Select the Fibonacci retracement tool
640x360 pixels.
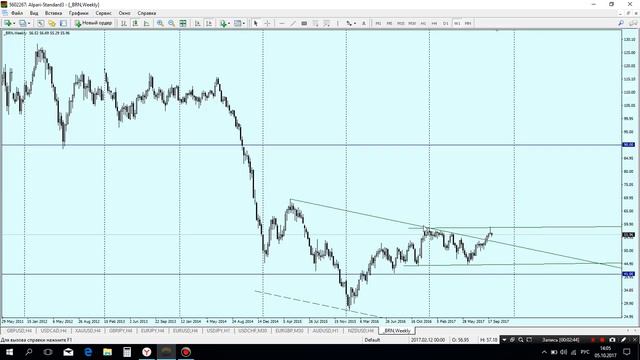(x=316, y=24)
